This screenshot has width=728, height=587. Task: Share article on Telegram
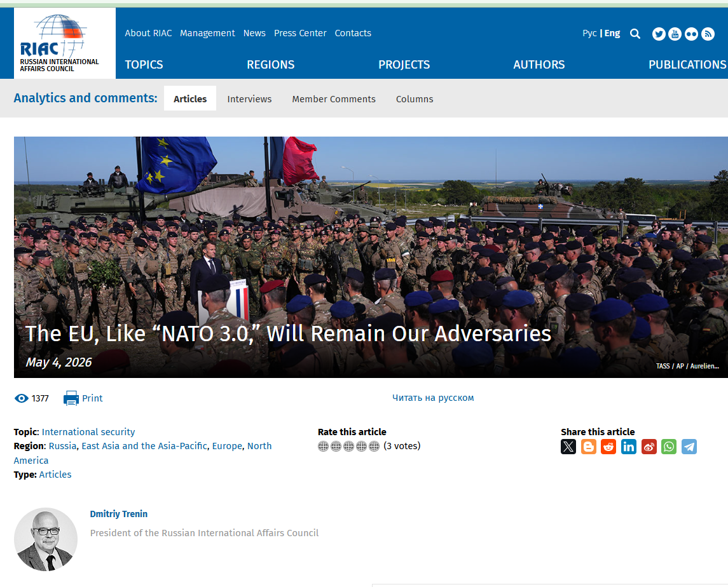[x=689, y=447]
